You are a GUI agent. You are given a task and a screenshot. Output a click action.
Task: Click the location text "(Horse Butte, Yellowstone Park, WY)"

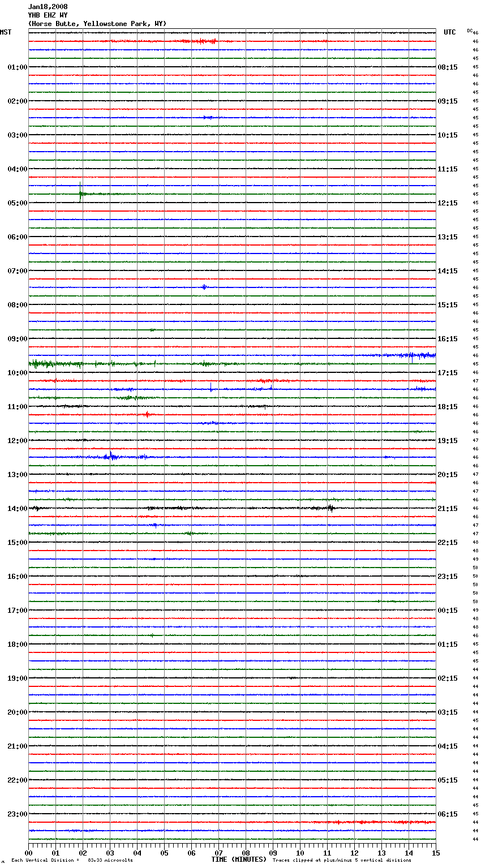(x=97, y=24)
